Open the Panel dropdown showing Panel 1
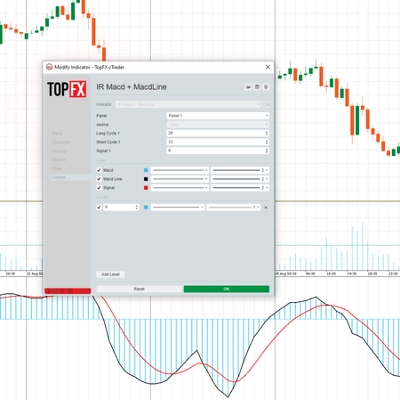Viewport: 400px width, 400px height. [x=218, y=116]
